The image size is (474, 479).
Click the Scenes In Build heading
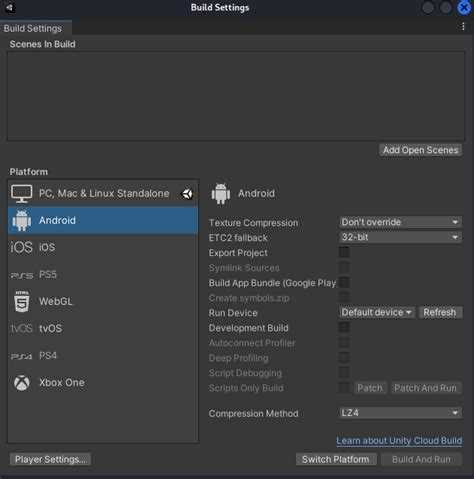coord(42,44)
